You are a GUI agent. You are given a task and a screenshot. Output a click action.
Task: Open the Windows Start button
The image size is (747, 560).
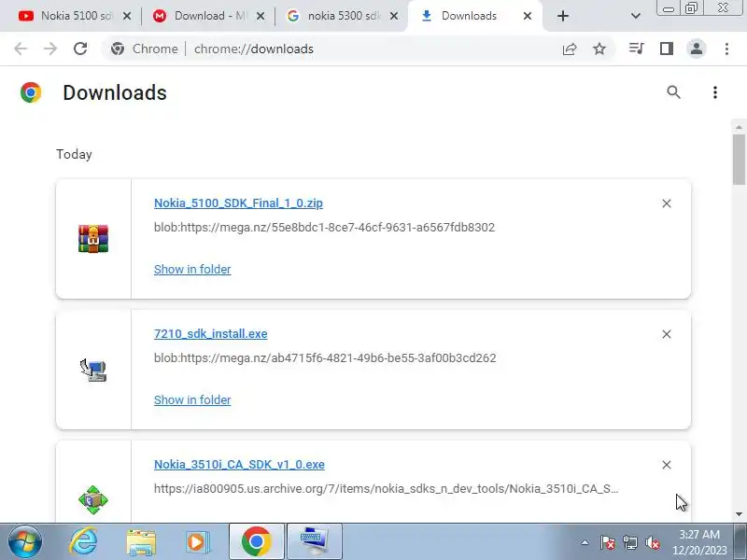25,542
